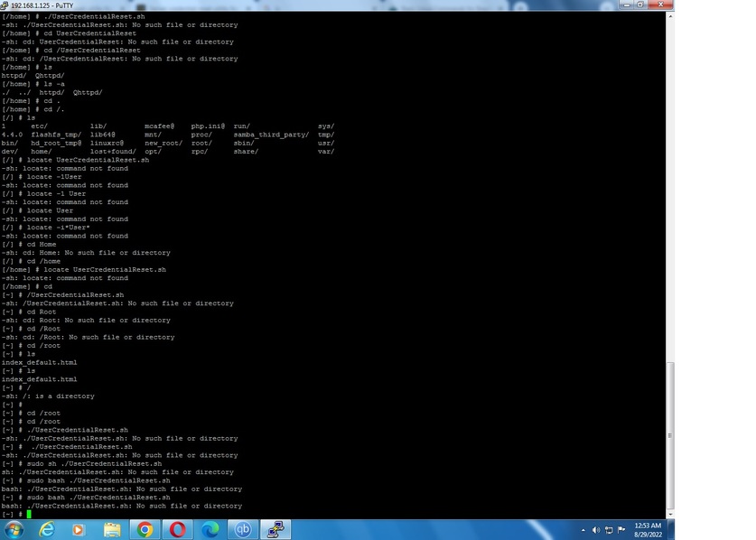Click 'linuxrc@' in the directory listing
Image resolution: width=756 pixels, height=540 pixels.
pos(107,143)
